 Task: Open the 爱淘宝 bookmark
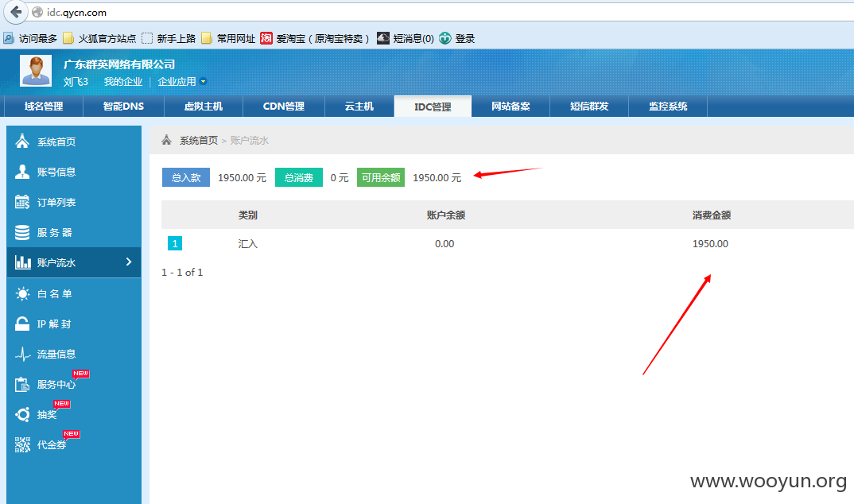pyautogui.click(x=314, y=38)
